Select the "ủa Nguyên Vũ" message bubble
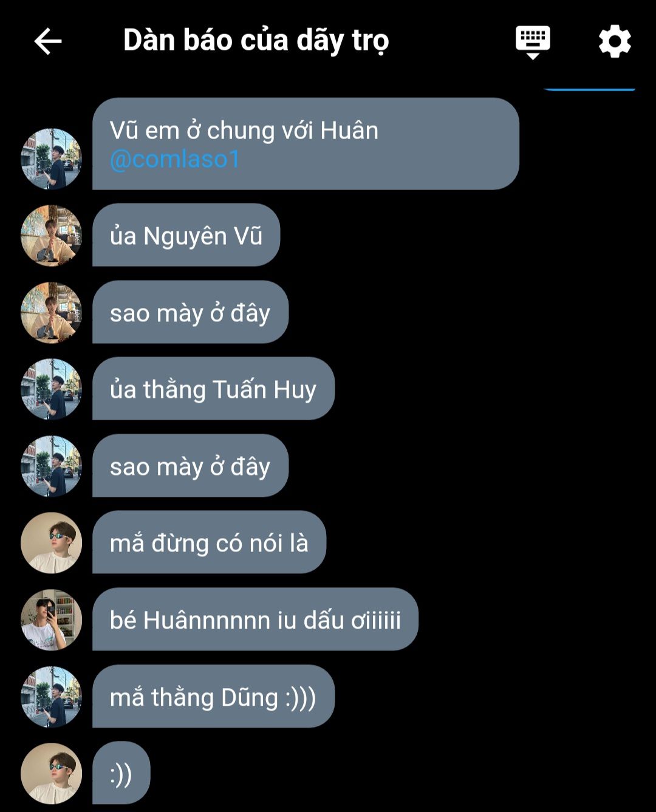The image size is (656, 812). pyautogui.click(x=186, y=235)
